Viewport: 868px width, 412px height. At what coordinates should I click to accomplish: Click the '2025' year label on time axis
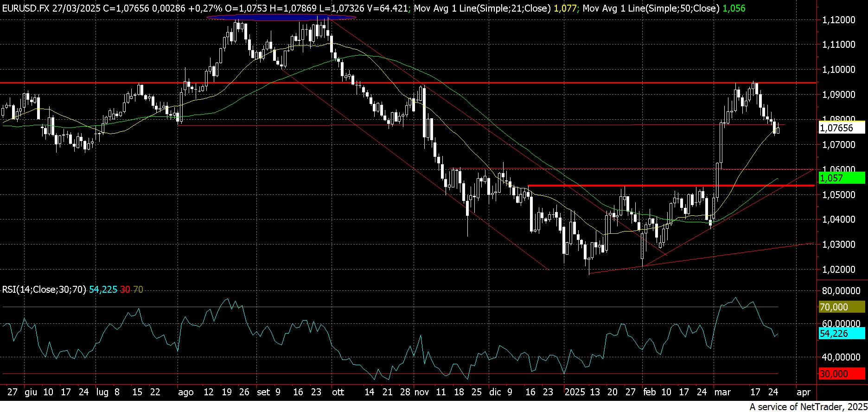(575, 392)
